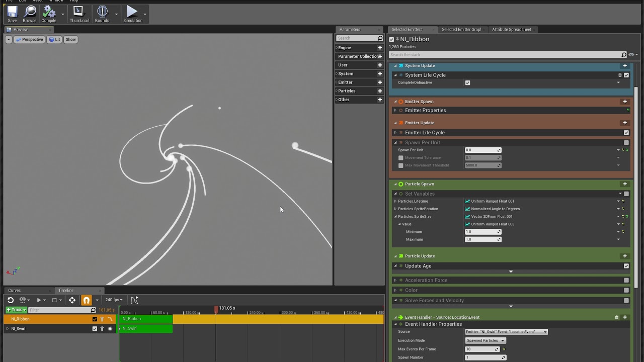Enable Solve Forces and Velocity module
644x362 pixels.
(626, 301)
